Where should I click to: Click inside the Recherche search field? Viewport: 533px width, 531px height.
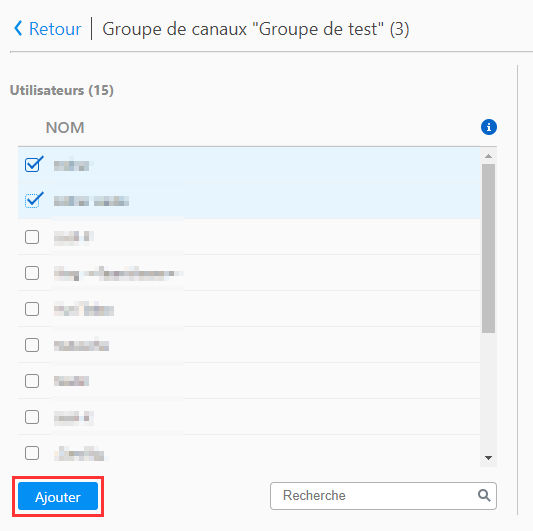383,496
